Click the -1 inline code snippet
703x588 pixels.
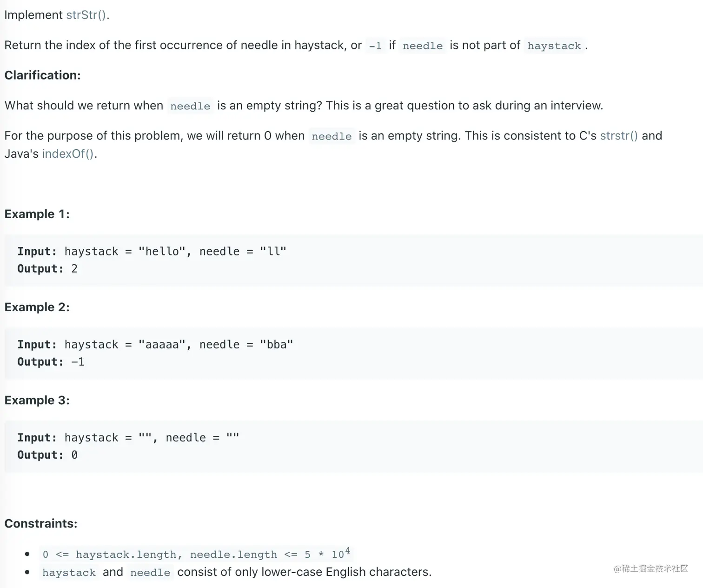pyautogui.click(x=375, y=46)
